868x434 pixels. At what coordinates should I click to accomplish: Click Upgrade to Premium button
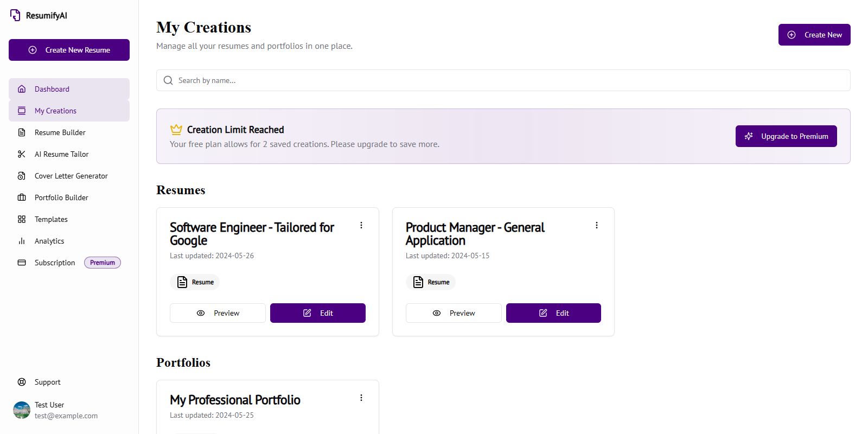[x=786, y=136]
